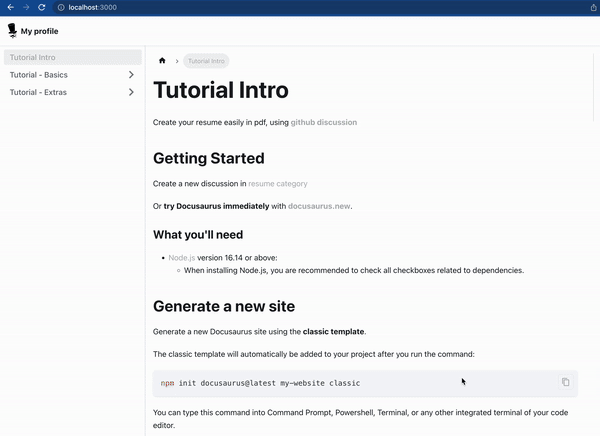The height and width of the screenshot is (436, 600).
Task: Expand the Tutorial - Extras chevron
Action: point(131,93)
